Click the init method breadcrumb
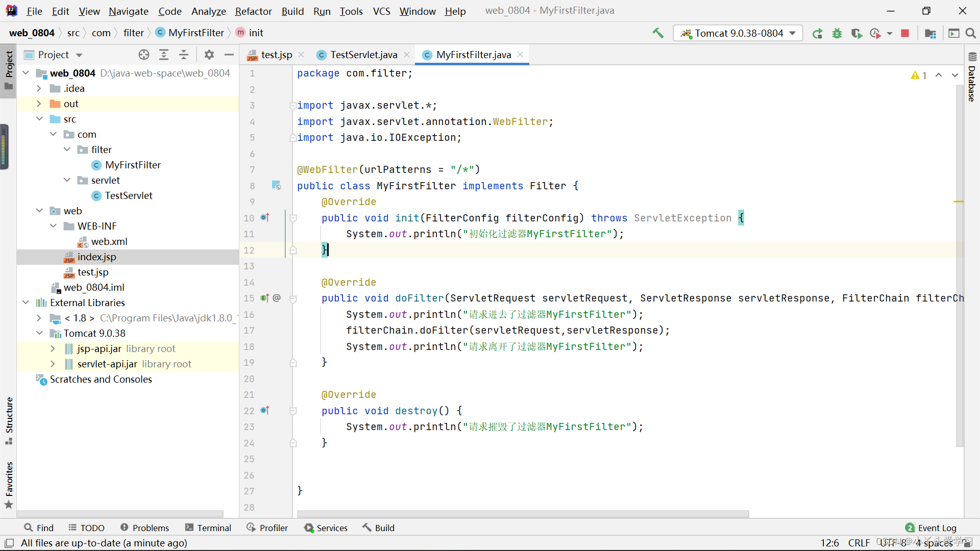980x551 pixels. tap(250, 33)
